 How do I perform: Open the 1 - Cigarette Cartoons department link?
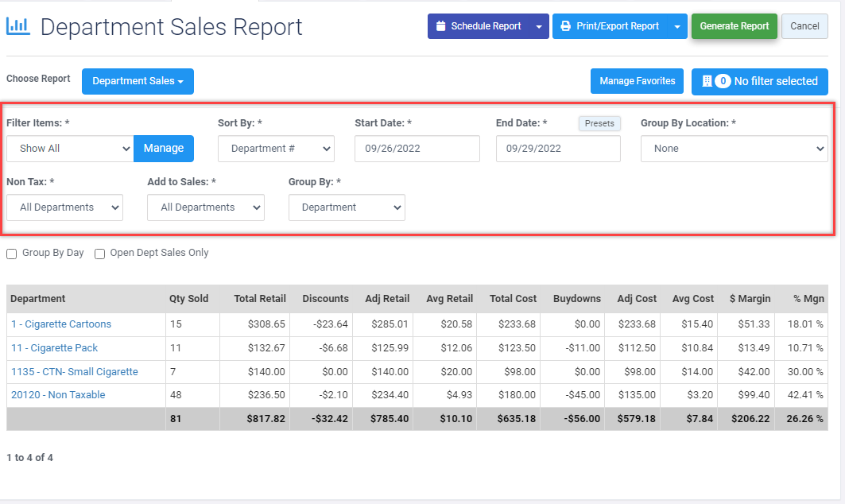point(60,324)
